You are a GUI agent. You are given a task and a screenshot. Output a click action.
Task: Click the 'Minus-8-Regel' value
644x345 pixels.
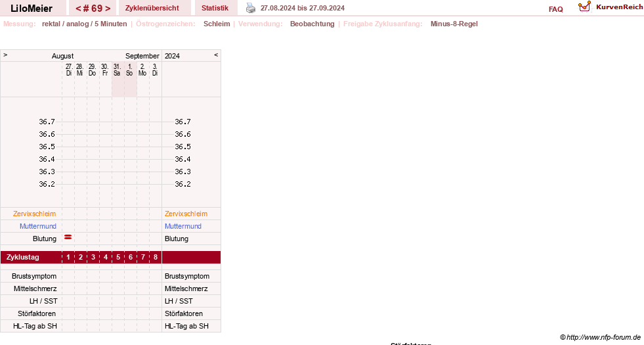(x=454, y=24)
